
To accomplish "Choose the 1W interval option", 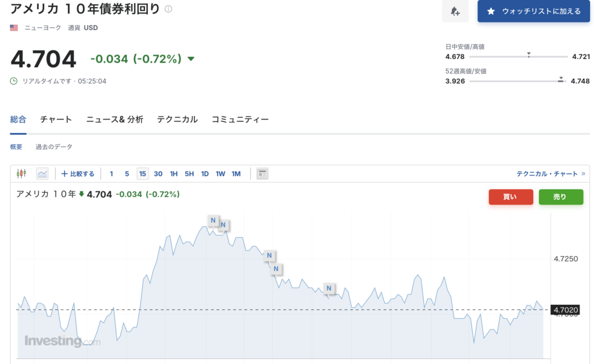I will click(220, 174).
